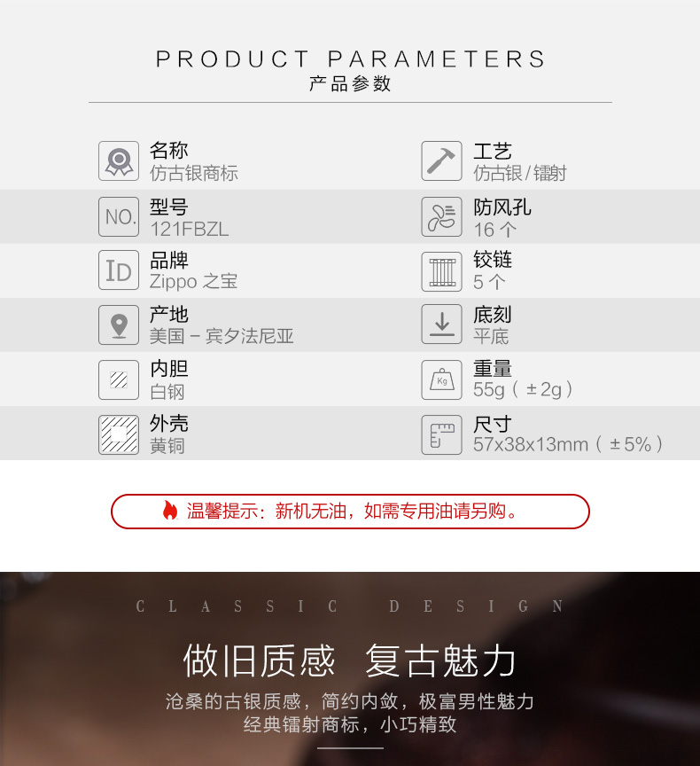Click the Zippo 之宝 brand text
700x766 pixels.
pos(194,281)
